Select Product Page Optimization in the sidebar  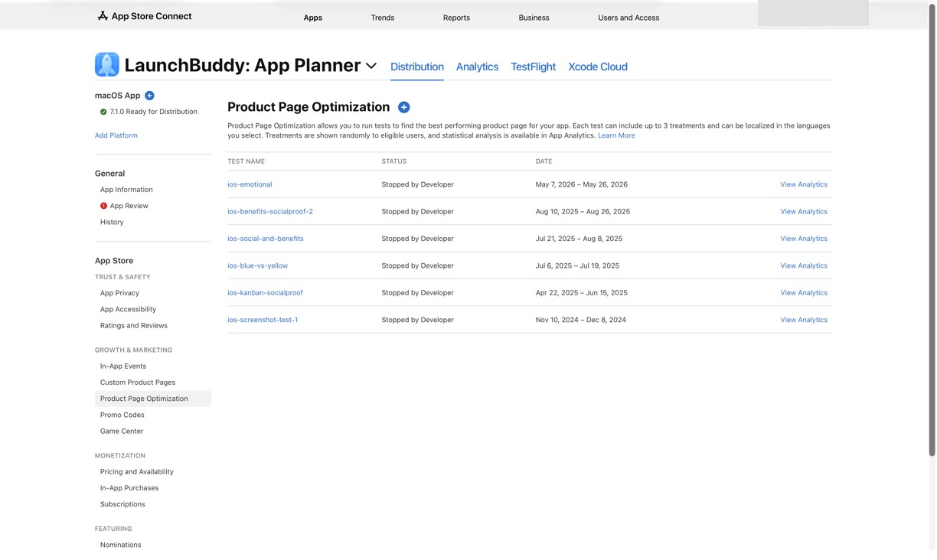coord(153,399)
